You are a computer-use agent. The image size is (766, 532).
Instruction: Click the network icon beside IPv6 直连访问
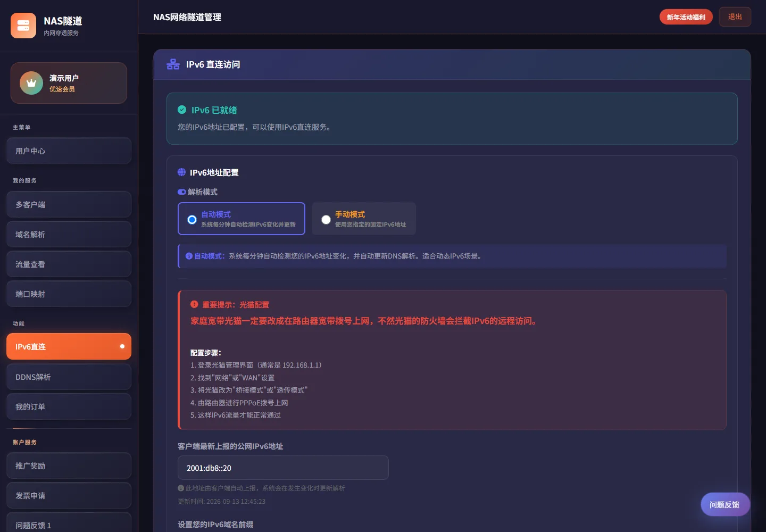[173, 64]
